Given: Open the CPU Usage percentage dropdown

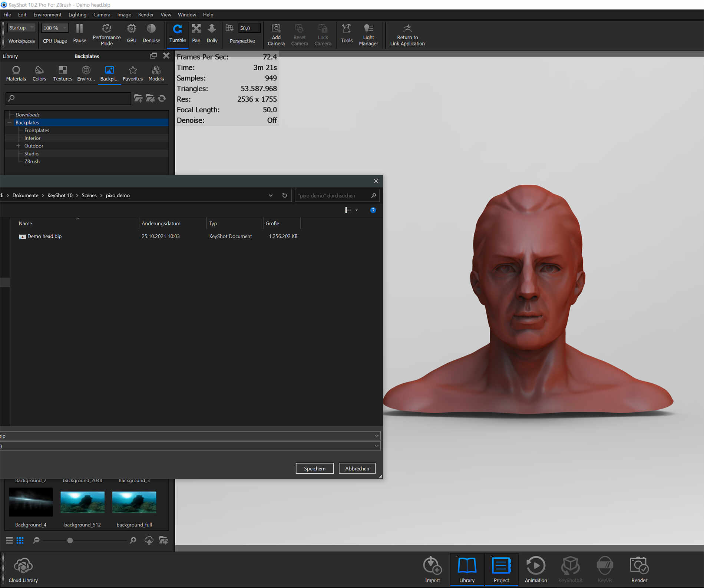Looking at the screenshot, I should (55, 28).
